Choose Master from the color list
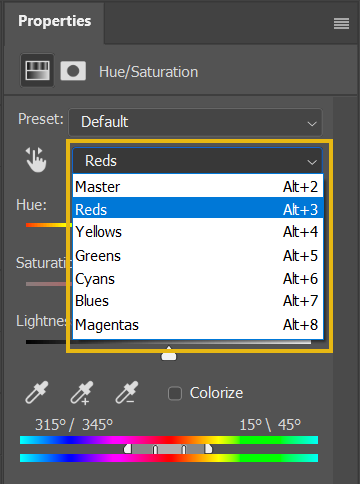The width and height of the screenshot is (360, 484). [x=198, y=186]
